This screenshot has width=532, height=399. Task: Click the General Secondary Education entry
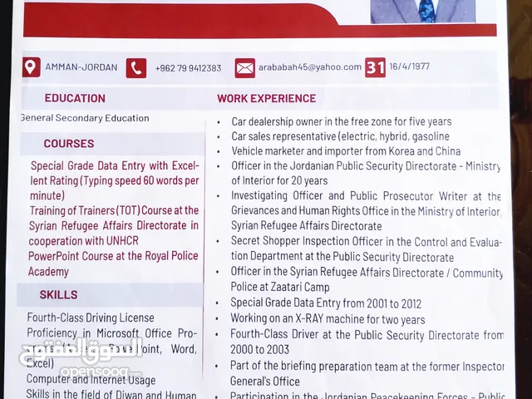tap(84, 118)
